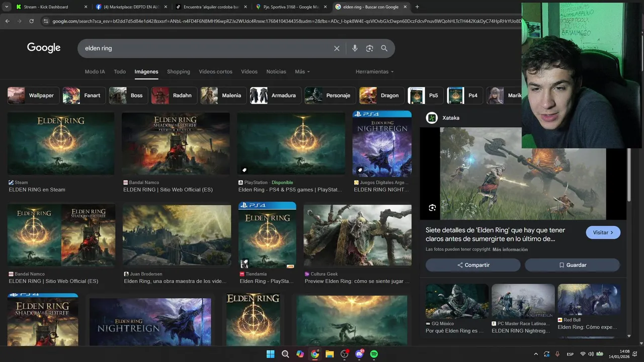Select the Radahn filter chip
This screenshot has width=644, height=362.
[x=174, y=96]
